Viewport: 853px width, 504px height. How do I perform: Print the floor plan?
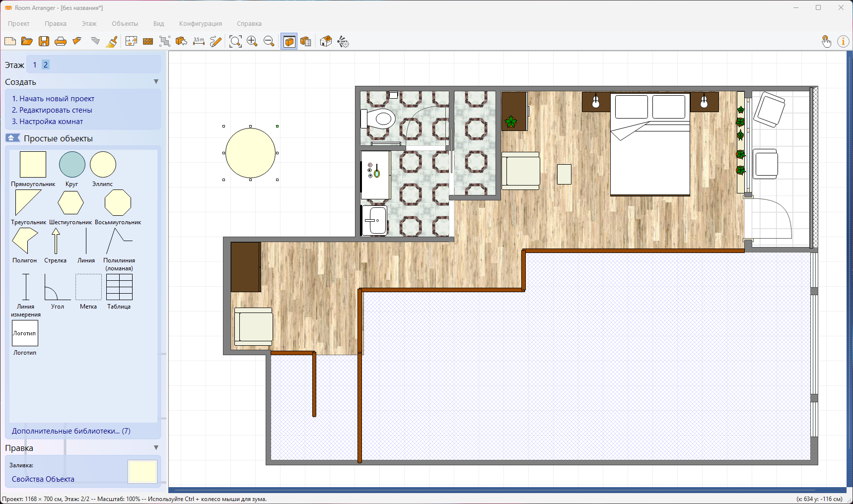[61, 42]
